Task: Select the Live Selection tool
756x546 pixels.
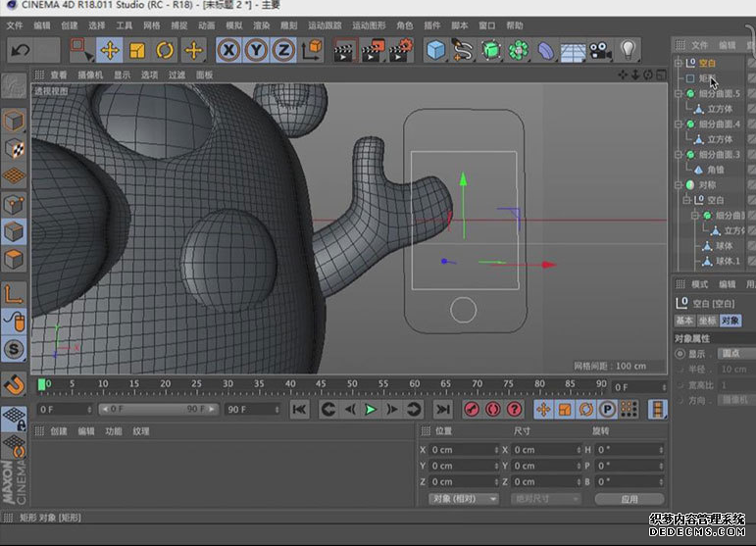Action: click(x=81, y=50)
